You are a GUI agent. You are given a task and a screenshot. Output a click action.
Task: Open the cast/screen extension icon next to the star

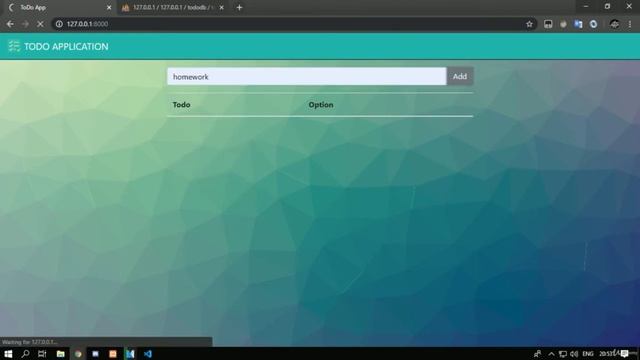tap(548, 24)
